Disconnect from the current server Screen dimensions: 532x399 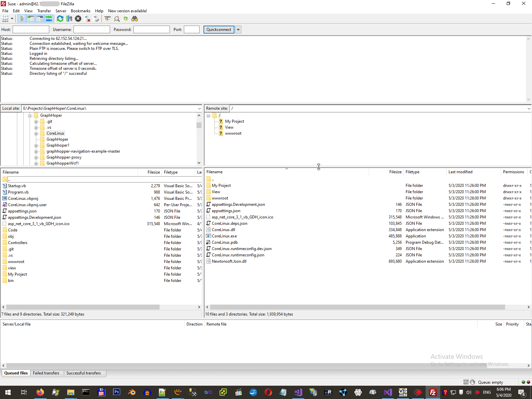(87, 19)
